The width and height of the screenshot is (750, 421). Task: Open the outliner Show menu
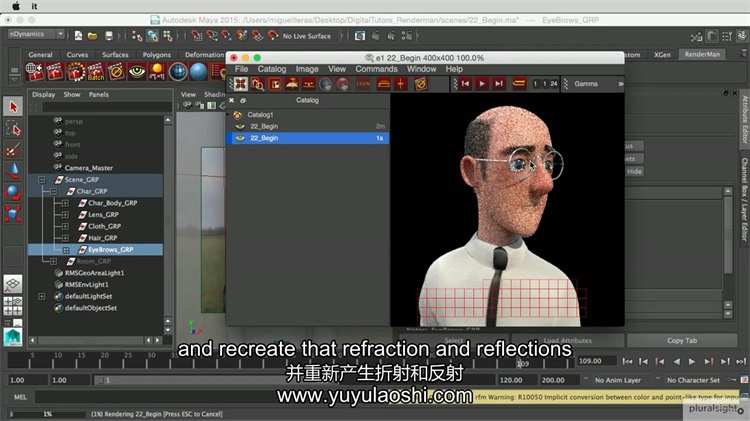[72, 94]
